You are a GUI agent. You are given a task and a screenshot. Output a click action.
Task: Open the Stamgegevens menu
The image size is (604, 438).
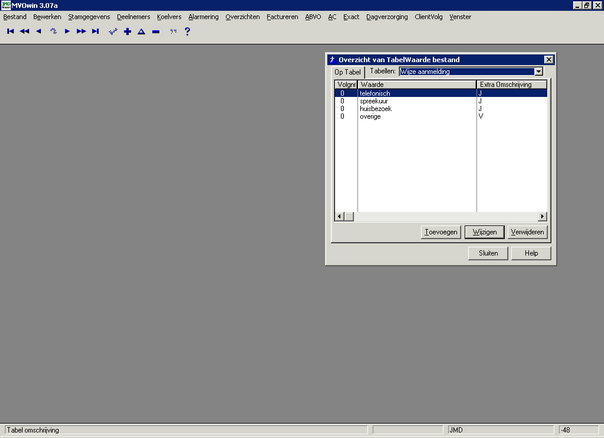tap(89, 17)
